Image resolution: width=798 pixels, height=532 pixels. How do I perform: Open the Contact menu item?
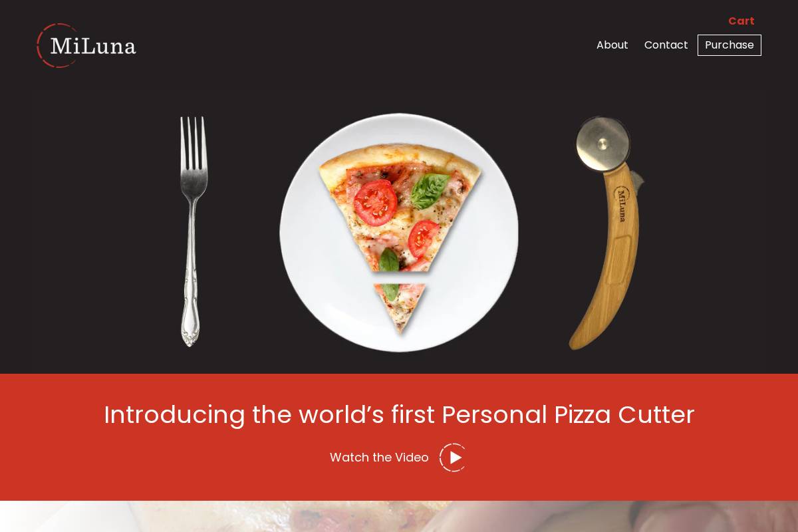(666, 45)
